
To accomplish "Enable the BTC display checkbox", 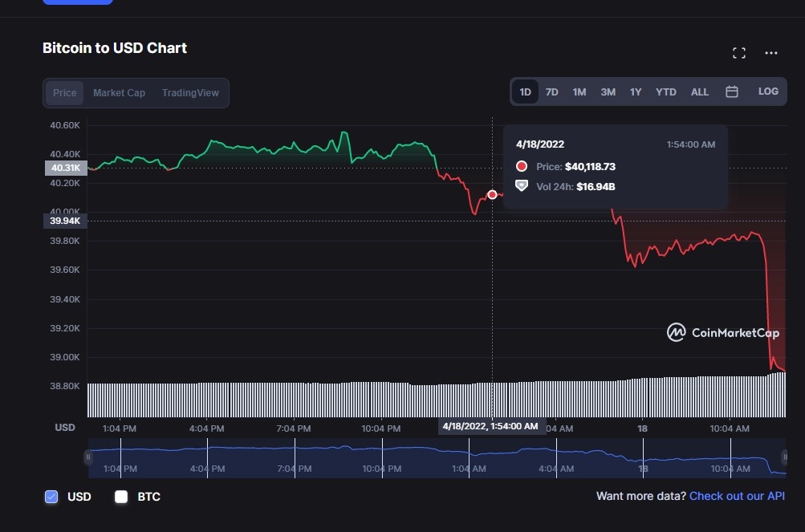I will pos(121,497).
